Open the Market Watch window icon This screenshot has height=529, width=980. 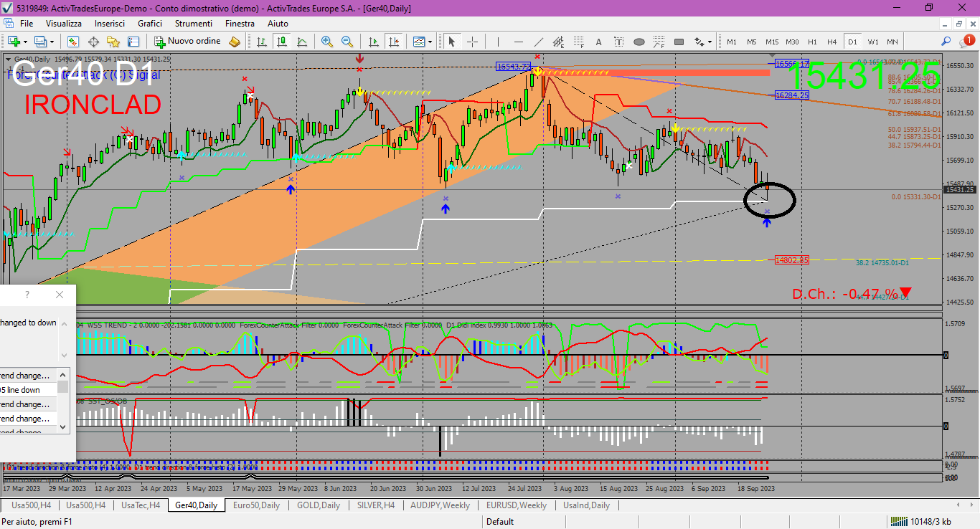73,42
